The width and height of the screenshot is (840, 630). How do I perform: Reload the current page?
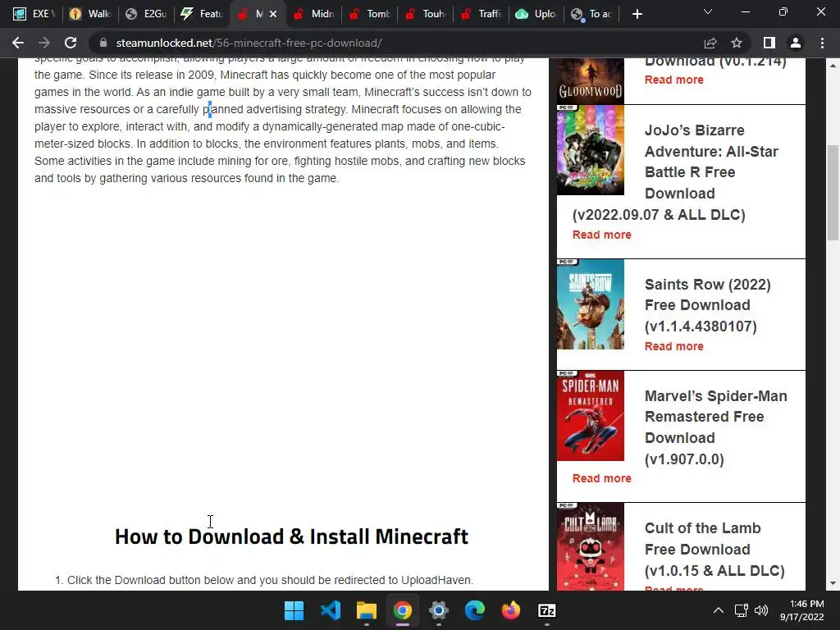pos(71,43)
